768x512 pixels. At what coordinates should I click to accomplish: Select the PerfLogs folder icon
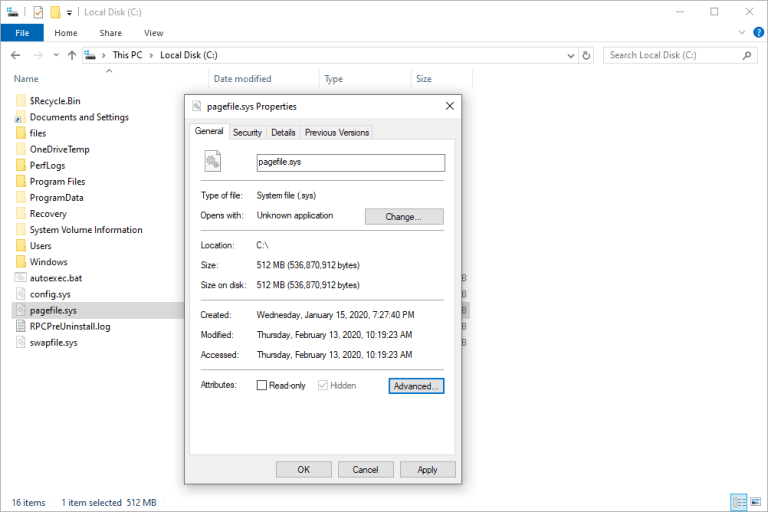[x=21, y=166]
